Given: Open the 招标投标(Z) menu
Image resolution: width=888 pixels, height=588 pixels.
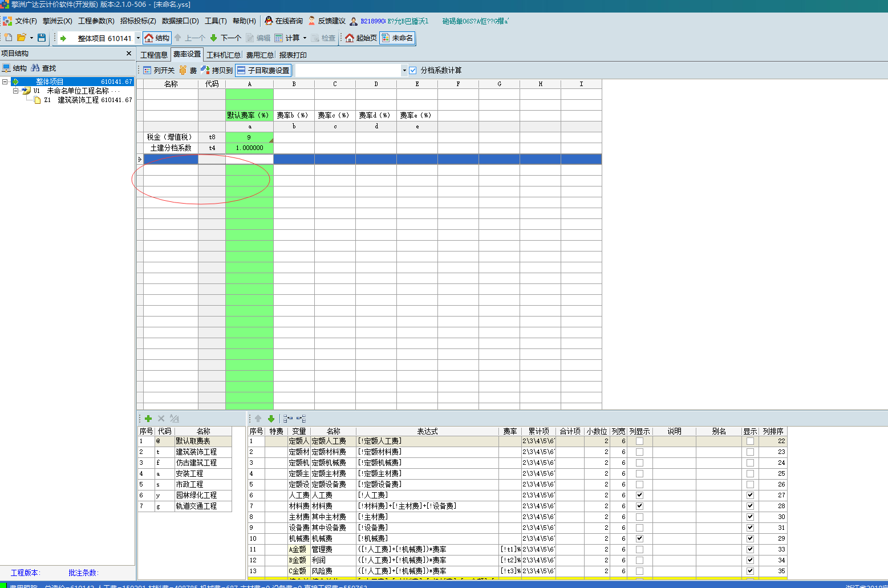Looking at the screenshot, I should point(138,21).
